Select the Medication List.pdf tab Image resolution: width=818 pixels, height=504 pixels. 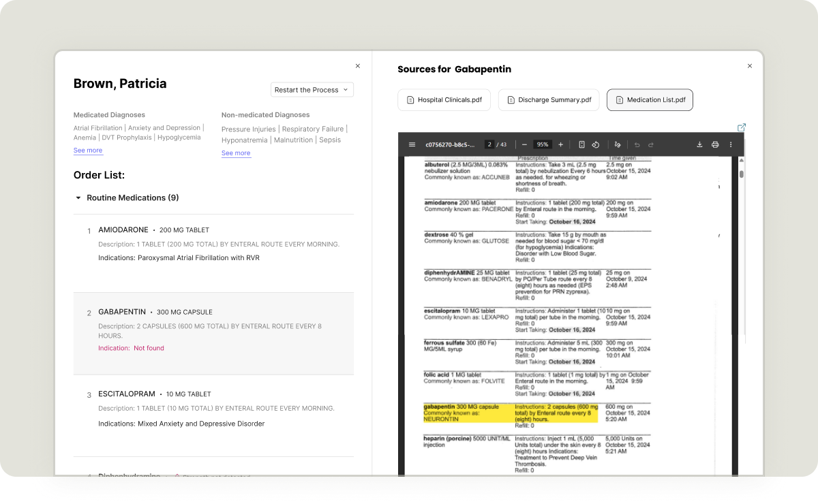tap(650, 100)
